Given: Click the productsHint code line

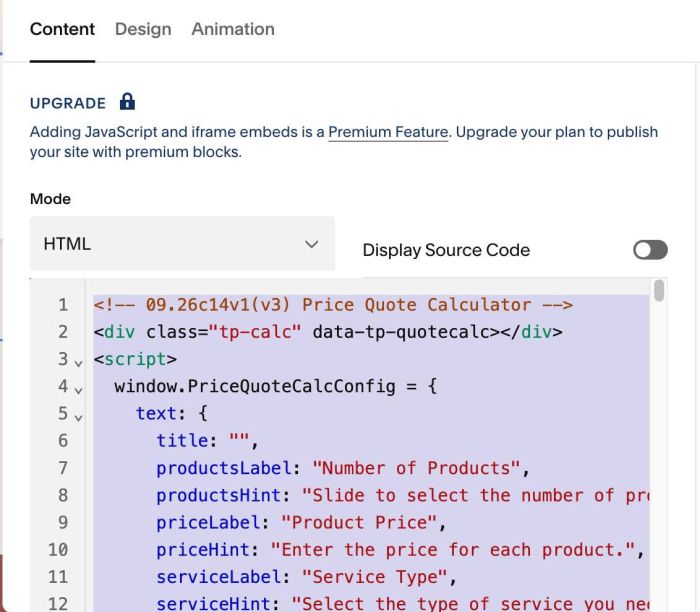Looking at the screenshot, I should coord(403,495).
